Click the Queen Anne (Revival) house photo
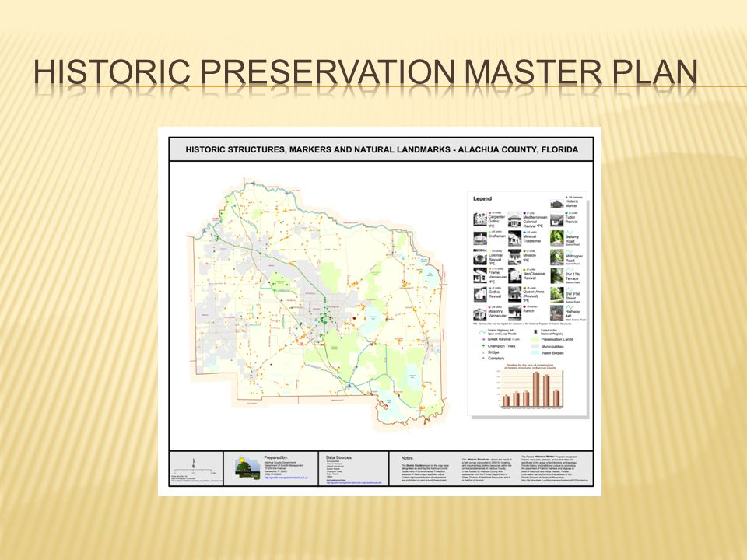747x560 pixels. [514, 294]
